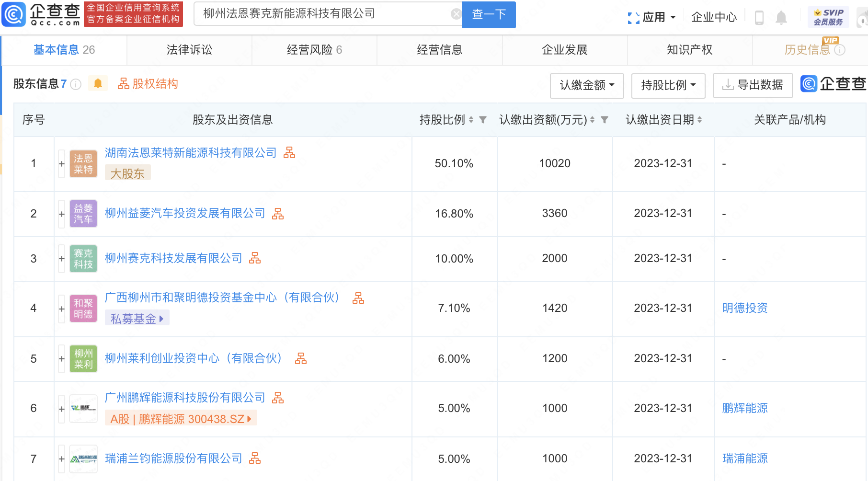Open equity structure icon for 湖南法恩莱特新能源科技有限公司
Viewport: 868px width, 481px height.
coord(289,153)
